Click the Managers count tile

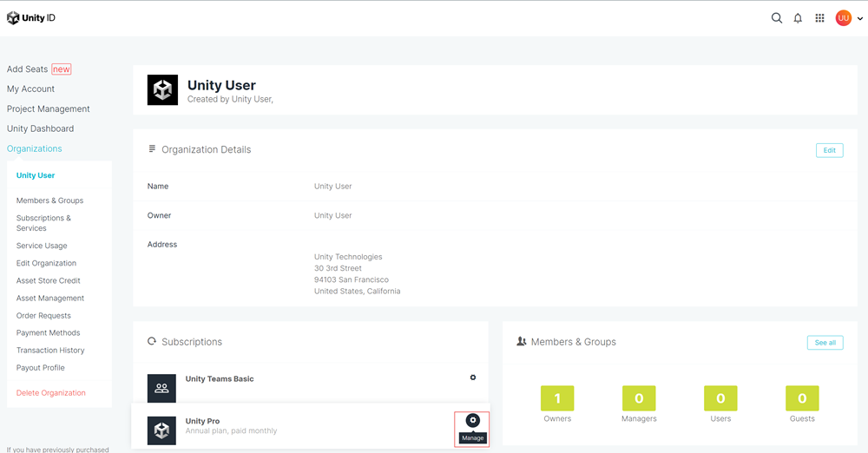click(639, 398)
